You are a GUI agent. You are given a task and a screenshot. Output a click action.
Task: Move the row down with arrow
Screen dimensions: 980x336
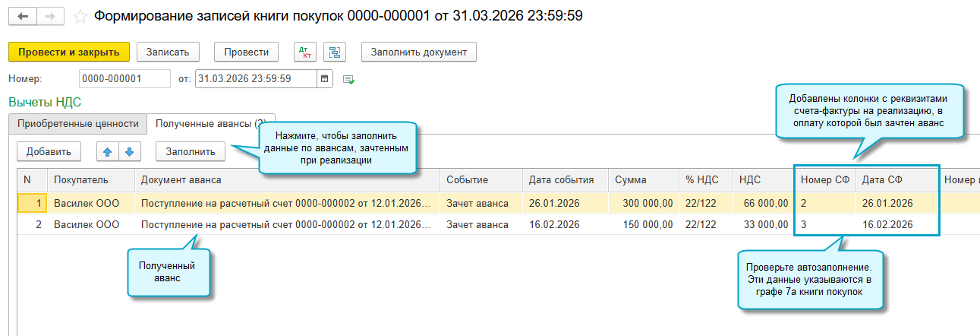[x=130, y=151]
